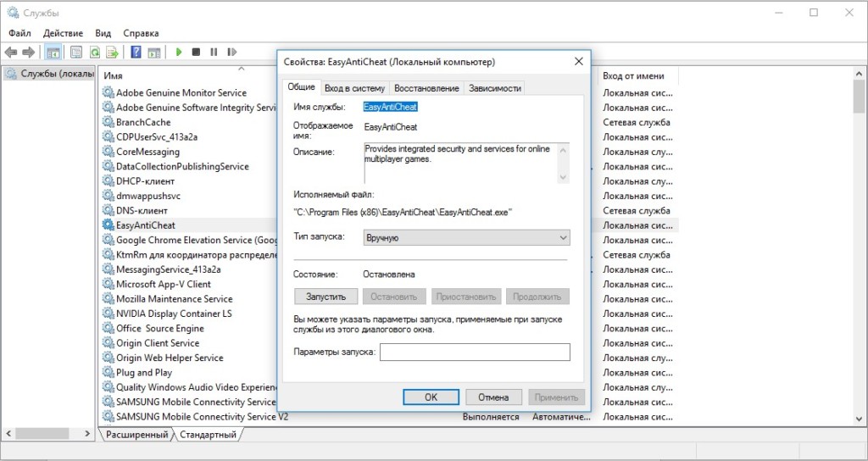Click the Запустить button
Screen dimensions: 868x461
tap(326, 296)
